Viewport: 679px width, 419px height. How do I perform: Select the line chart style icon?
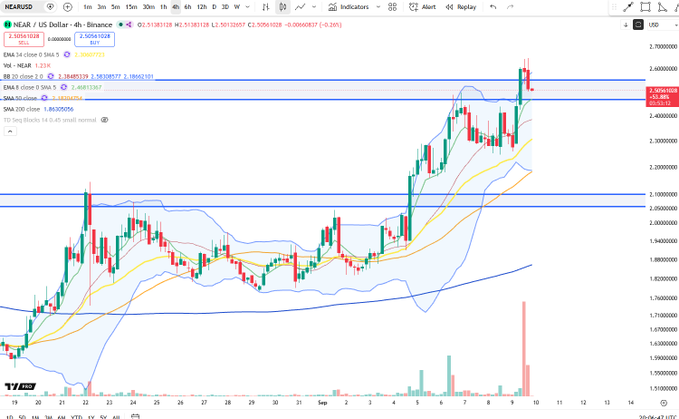click(x=300, y=7)
